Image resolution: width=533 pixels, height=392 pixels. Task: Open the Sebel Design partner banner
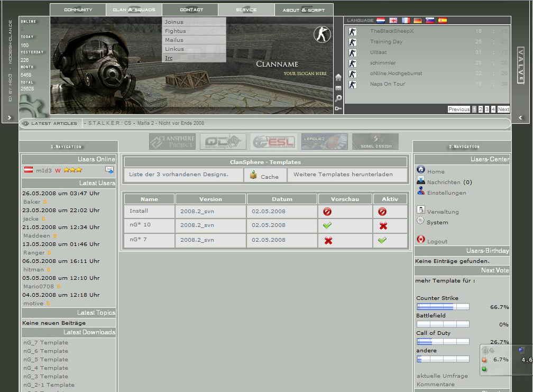click(375, 141)
